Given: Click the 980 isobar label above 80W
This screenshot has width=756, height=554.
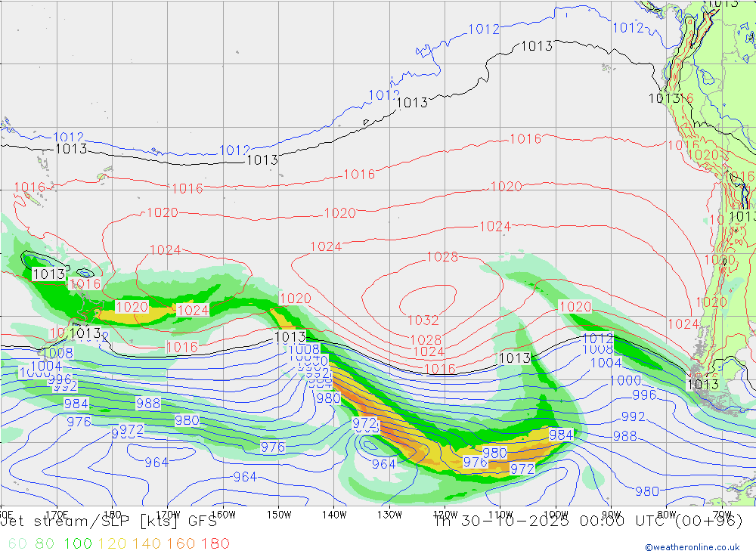Looking at the screenshot, I should pyautogui.click(x=647, y=491).
